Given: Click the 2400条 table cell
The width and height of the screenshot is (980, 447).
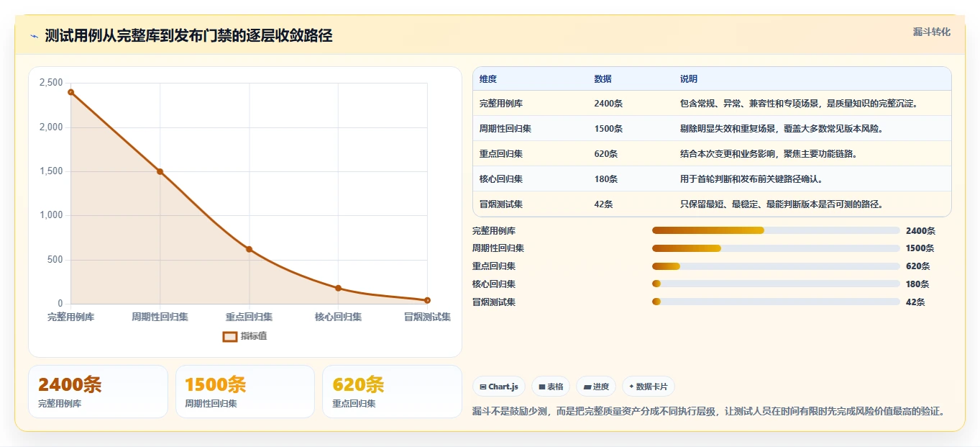Looking at the screenshot, I should 608,104.
